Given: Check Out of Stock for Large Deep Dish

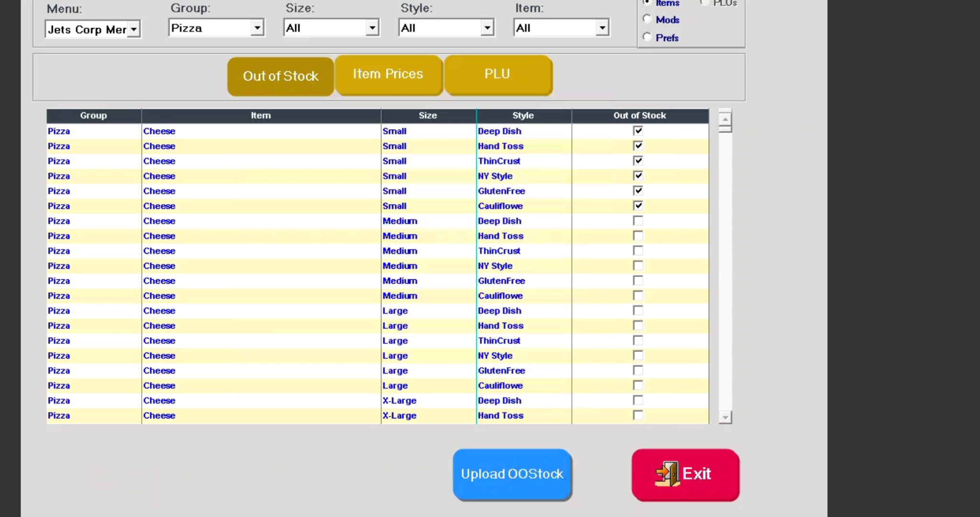Looking at the screenshot, I should 638,310.
